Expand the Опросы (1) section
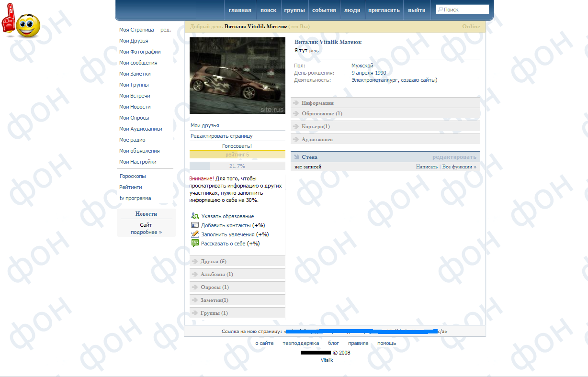588x377 pixels. (x=237, y=287)
